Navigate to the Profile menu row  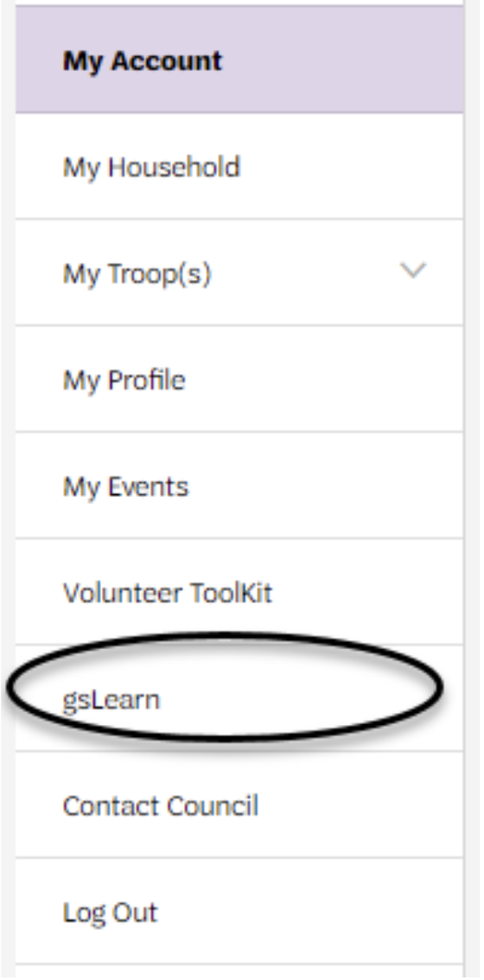click(x=239, y=379)
